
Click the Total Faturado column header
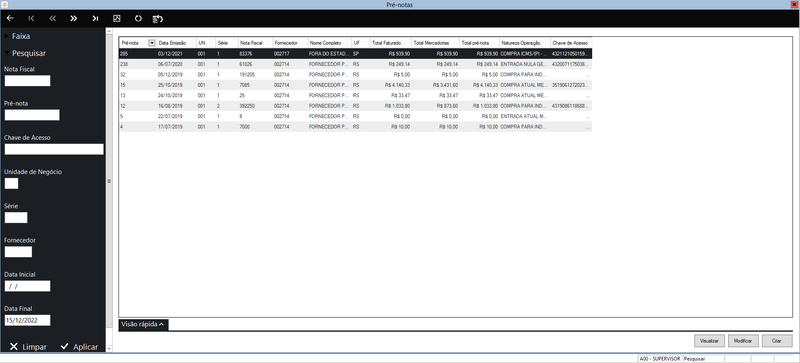(391, 43)
